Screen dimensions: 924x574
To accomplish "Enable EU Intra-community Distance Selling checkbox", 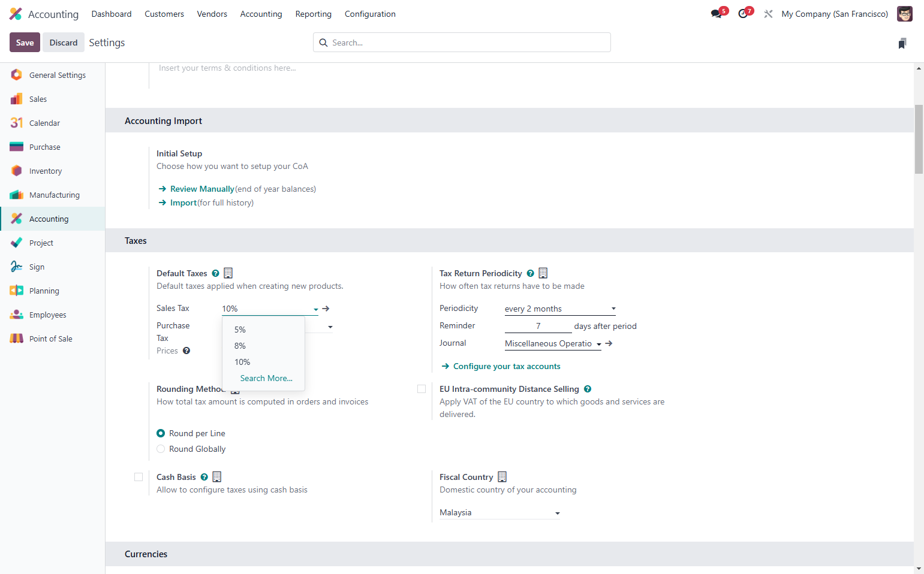I will click(422, 389).
